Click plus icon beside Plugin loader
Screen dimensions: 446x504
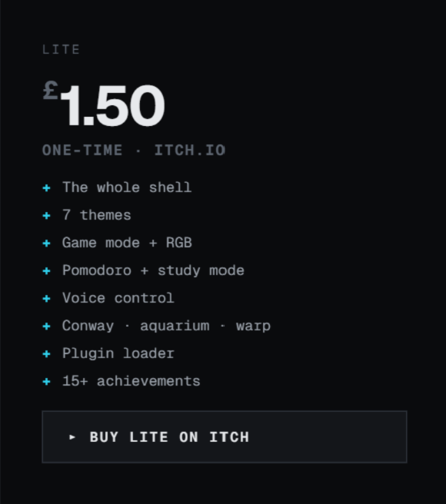click(x=46, y=353)
